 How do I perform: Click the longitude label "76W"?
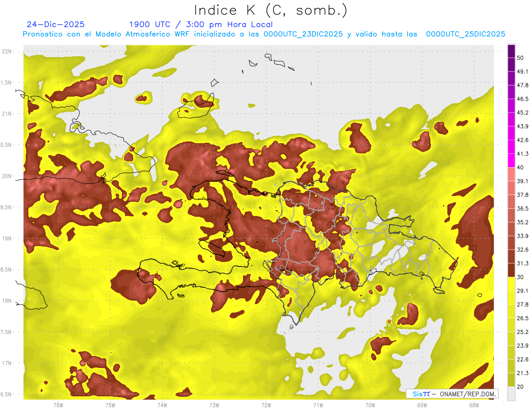pos(58,405)
